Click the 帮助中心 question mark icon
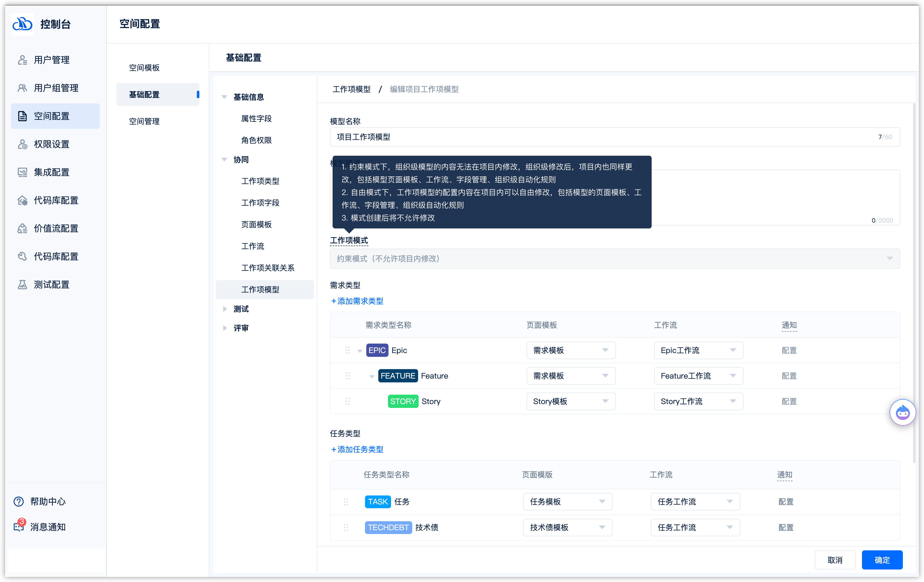924x582 pixels. [19, 501]
